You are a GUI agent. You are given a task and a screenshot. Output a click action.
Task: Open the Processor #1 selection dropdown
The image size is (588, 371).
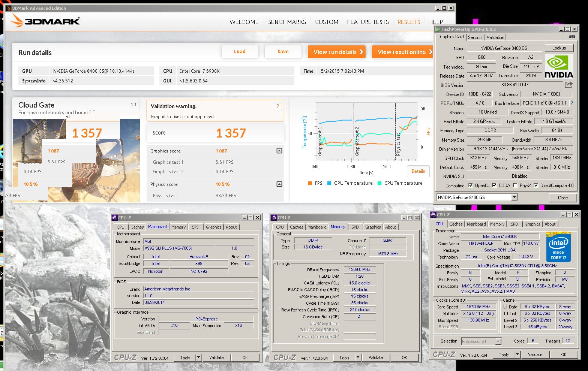coord(498,341)
